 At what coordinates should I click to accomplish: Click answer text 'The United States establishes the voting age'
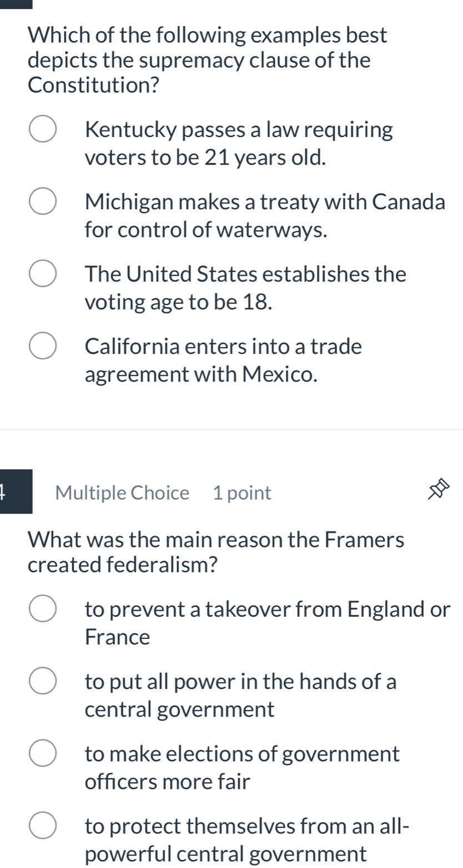point(245,288)
